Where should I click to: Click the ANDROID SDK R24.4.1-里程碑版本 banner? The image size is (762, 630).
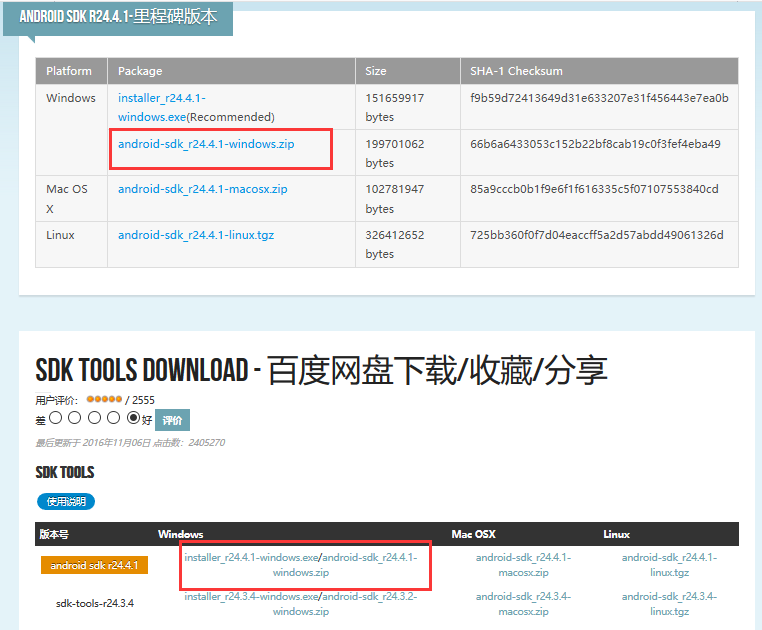point(118,18)
